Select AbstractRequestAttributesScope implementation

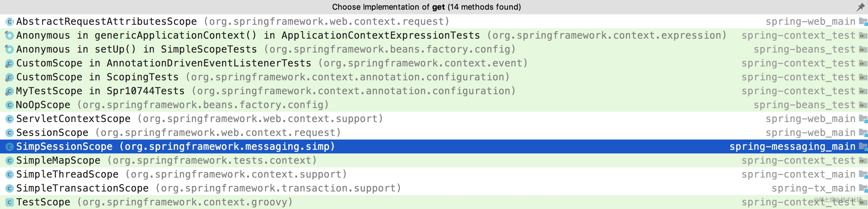click(434, 22)
